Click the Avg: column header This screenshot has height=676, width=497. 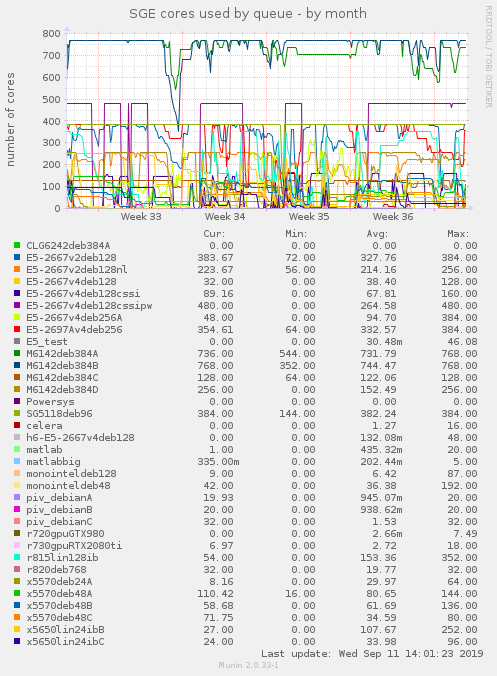point(377,234)
